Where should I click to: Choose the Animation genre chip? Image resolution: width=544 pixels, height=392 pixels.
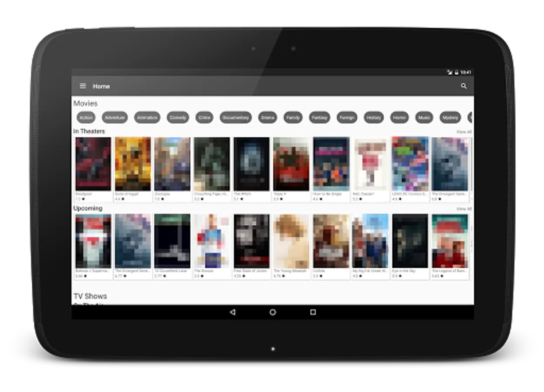147,118
